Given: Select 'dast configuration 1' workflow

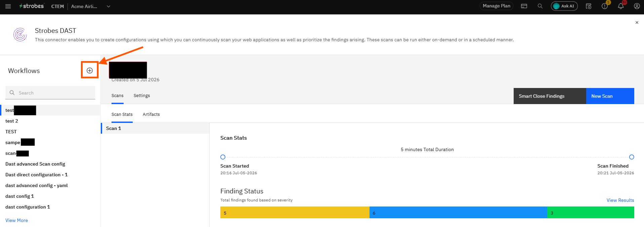Looking at the screenshot, I should [x=50, y=207].
